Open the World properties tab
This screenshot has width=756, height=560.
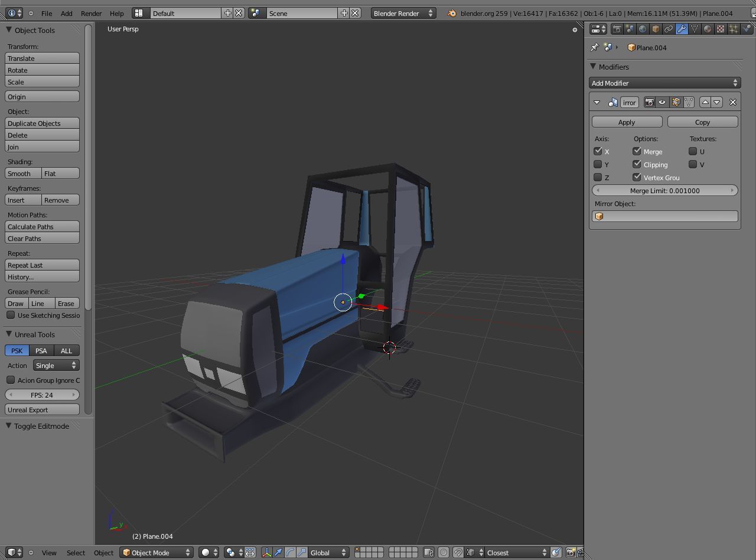[643, 29]
